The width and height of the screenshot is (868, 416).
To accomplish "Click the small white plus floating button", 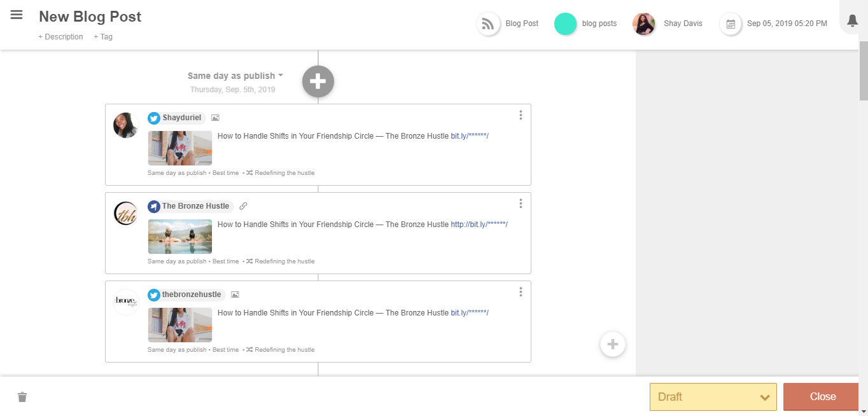I will click(613, 344).
